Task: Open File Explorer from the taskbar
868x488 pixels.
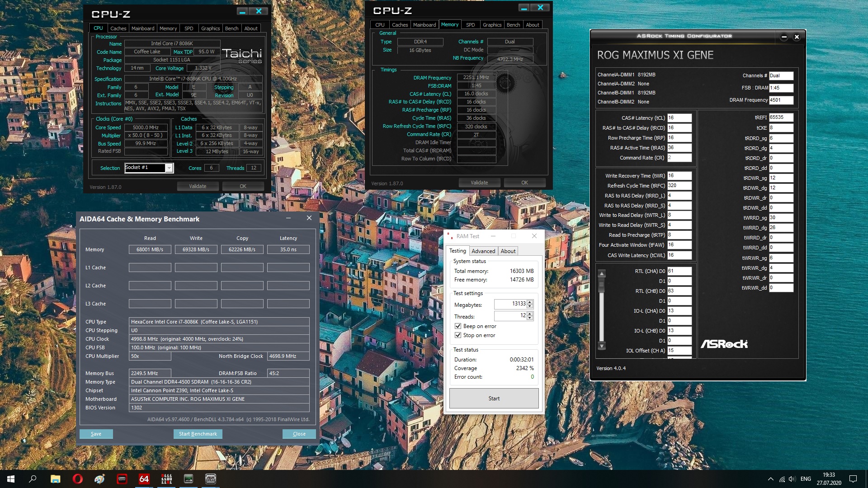Action: pos(55,479)
